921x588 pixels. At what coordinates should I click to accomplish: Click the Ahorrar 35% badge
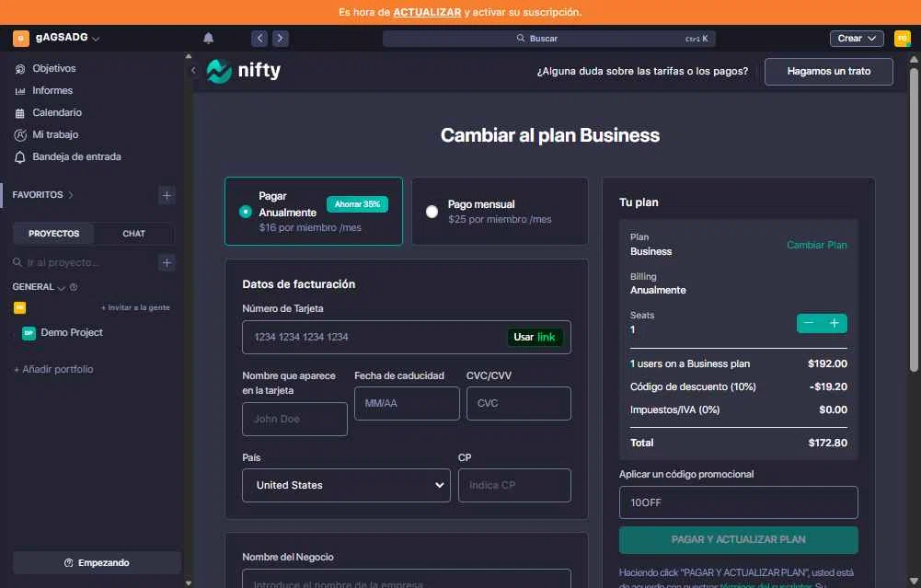click(357, 204)
